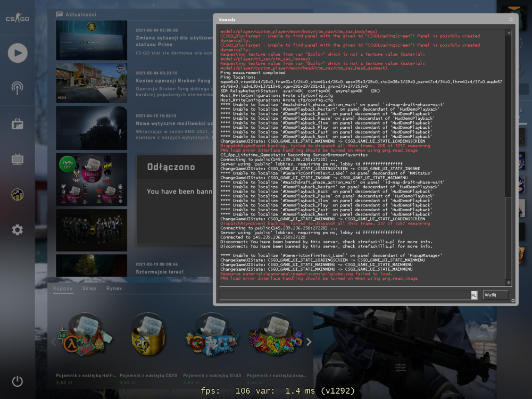Click the console vertical scrollbar thumb
532x399 pixels.
[x=509, y=237]
